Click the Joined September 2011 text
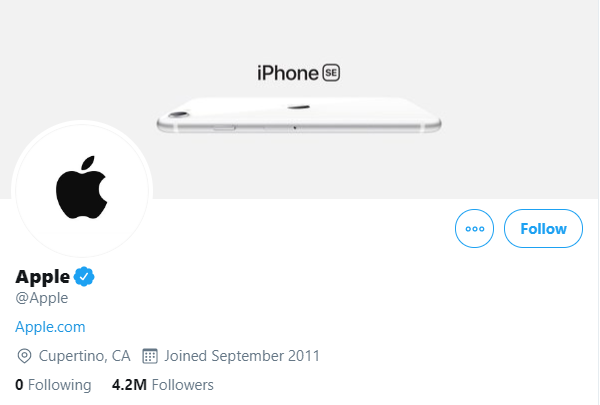The image size is (600, 405). pos(242,356)
